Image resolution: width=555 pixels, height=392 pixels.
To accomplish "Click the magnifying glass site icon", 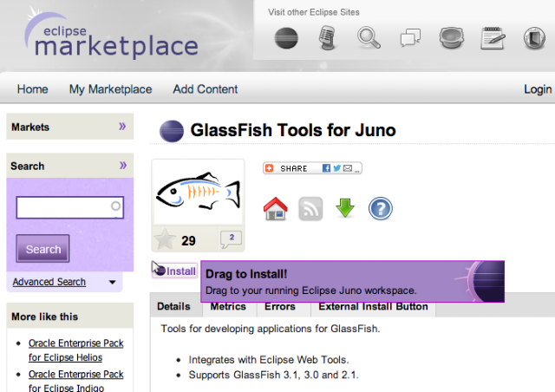I will 369,38.
